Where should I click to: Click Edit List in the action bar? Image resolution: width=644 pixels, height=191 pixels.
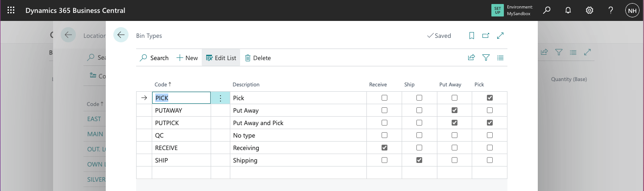tap(221, 58)
